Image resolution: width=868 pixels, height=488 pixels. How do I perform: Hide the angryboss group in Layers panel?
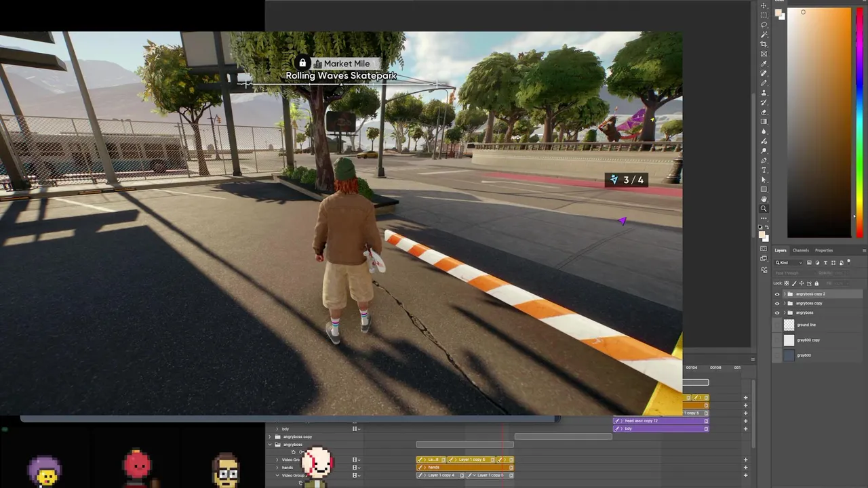(x=777, y=312)
